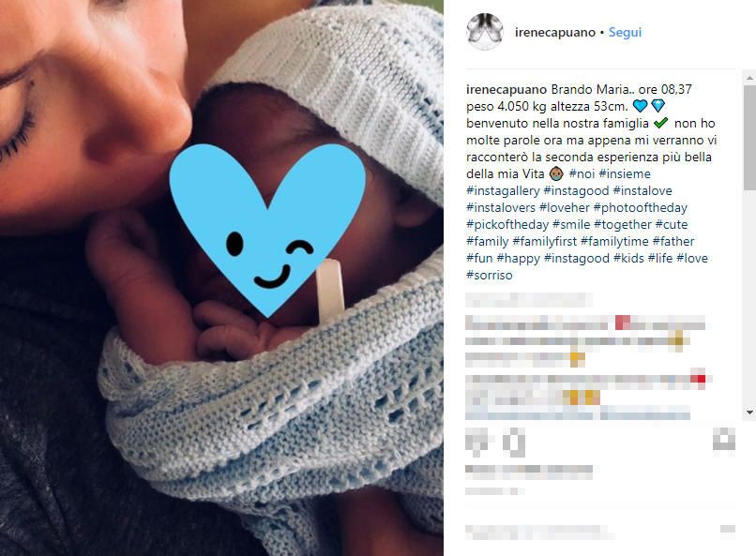Open the #pickoftheday hashtag

pos(507,224)
